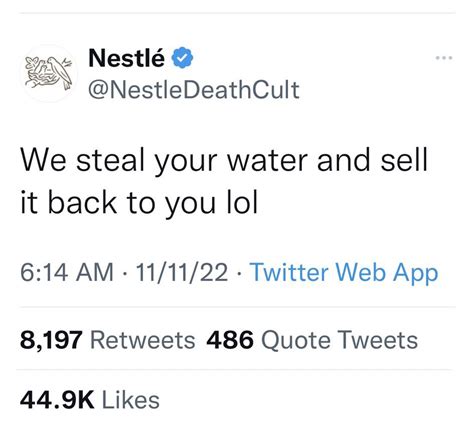Click the blue verified checkmark badge
This screenshot has height=427, width=474.
click(182, 58)
